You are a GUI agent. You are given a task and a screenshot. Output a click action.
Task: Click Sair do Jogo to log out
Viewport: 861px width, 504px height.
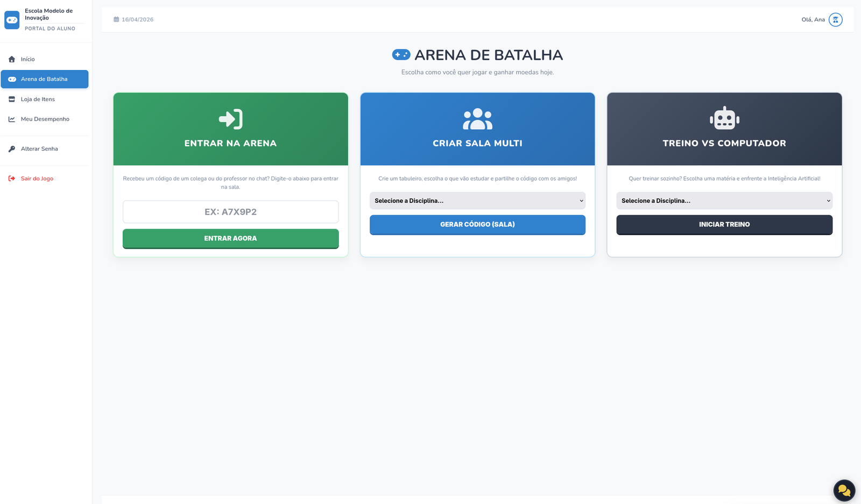coord(37,179)
